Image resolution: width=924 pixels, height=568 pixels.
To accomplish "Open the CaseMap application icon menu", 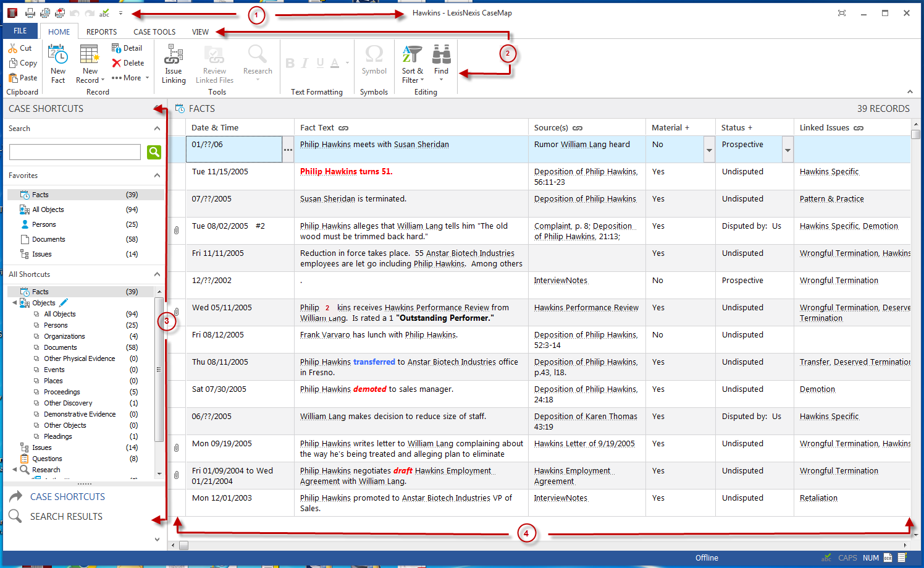I will point(12,13).
